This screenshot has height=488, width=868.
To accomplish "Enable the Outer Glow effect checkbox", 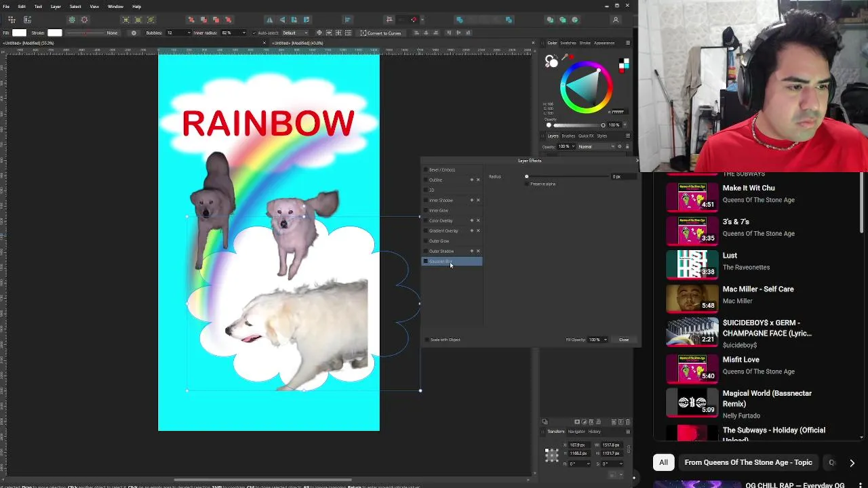I will point(426,241).
